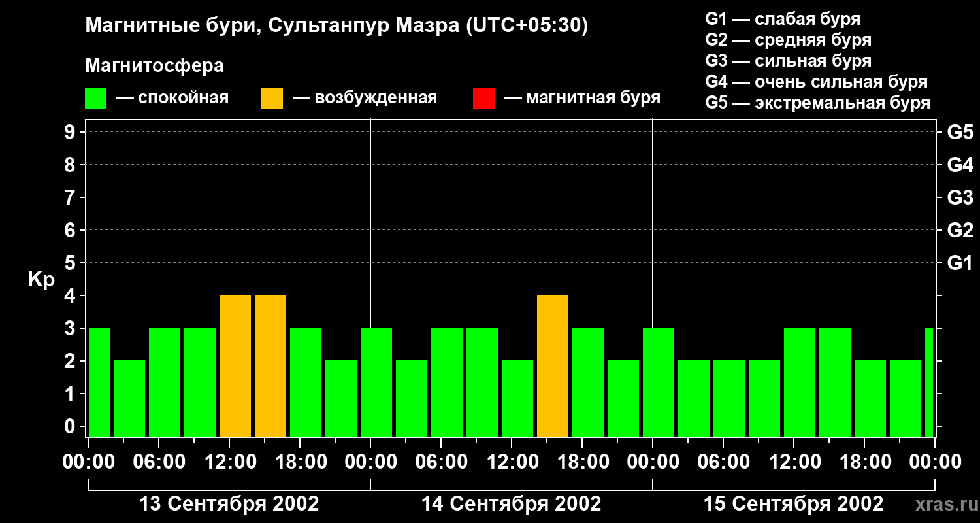Click the 'G4' label on right axis

pos(960,165)
